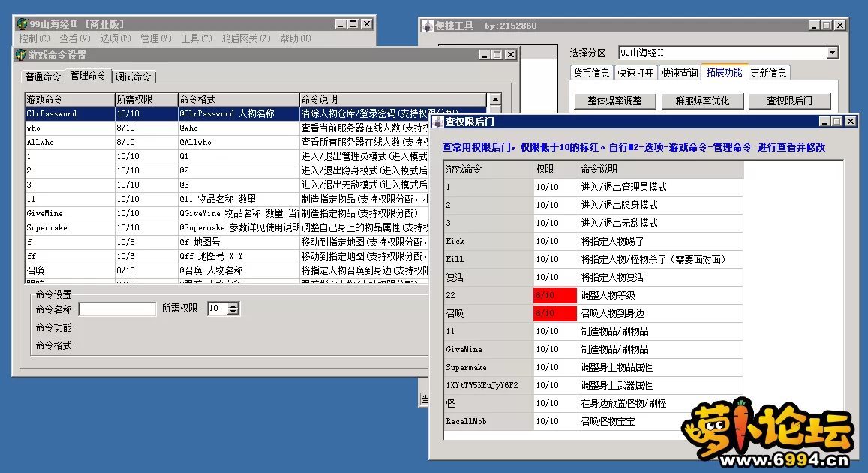Viewport: 868px width, 473px height.
Task: Open the 控制(C) menu
Action: pyautogui.click(x=35, y=38)
